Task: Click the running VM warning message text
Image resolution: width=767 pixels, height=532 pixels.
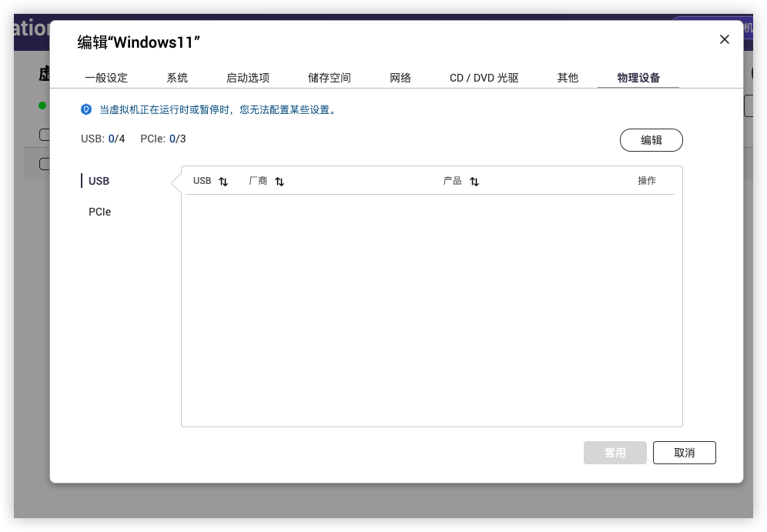Action: pyautogui.click(x=218, y=110)
